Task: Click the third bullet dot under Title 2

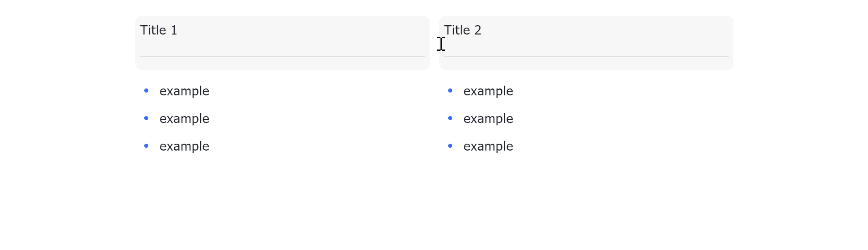Action: tap(450, 146)
